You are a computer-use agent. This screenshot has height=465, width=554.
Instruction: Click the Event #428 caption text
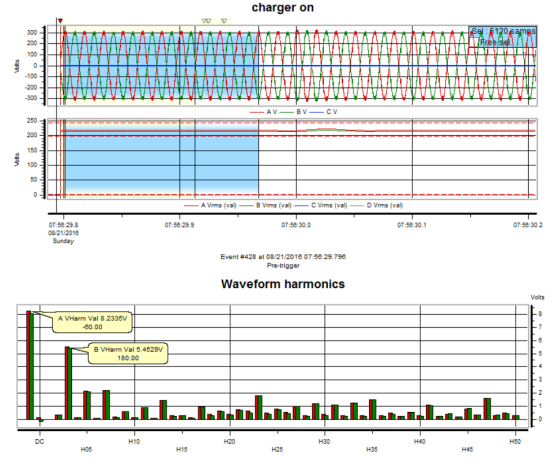[283, 257]
